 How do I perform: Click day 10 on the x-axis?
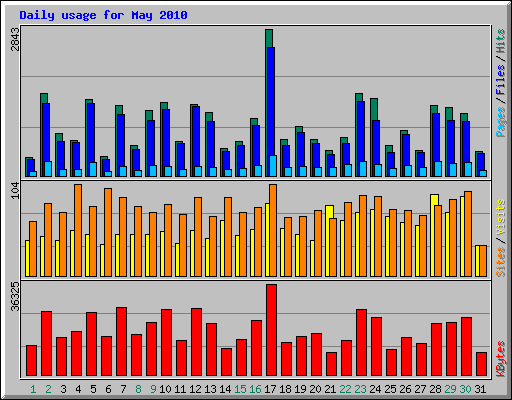pos(165,389)
